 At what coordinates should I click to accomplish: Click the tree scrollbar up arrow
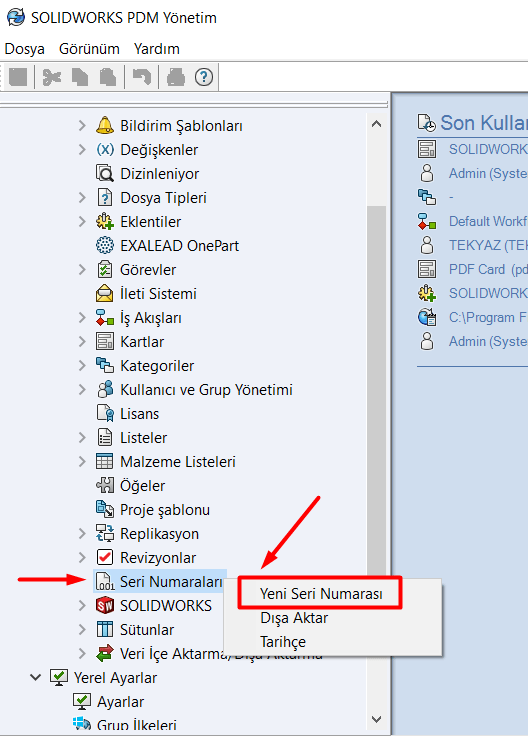(x=376, y=124)
